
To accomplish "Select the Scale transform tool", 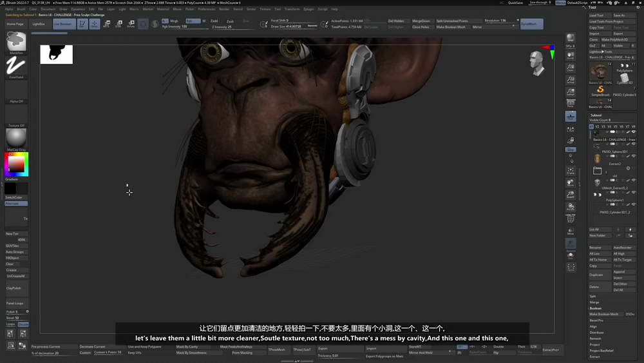I will click(x=118, y=24).
